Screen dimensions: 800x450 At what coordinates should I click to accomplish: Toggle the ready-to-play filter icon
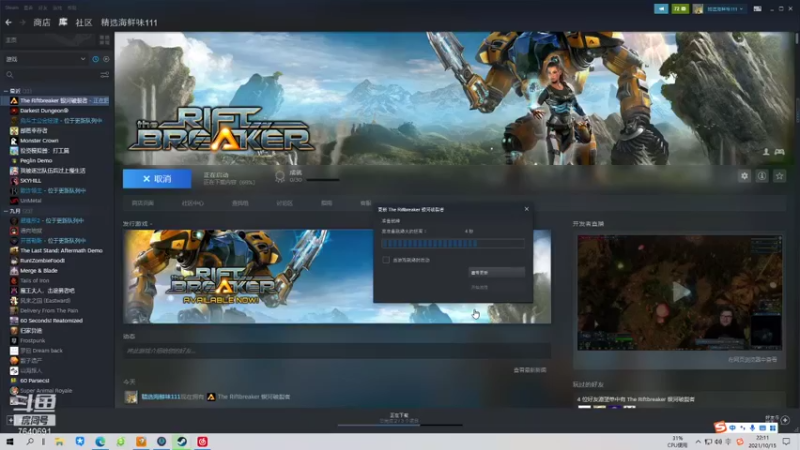coord(106,59)
